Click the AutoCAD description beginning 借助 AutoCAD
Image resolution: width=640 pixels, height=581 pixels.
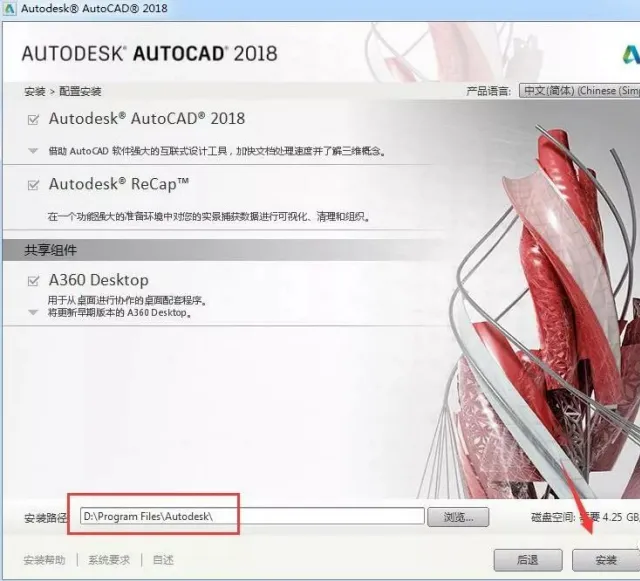(217, 151)
